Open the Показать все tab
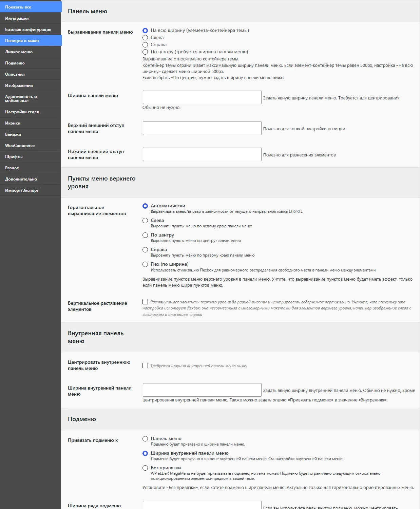 (x=31, y=7)
